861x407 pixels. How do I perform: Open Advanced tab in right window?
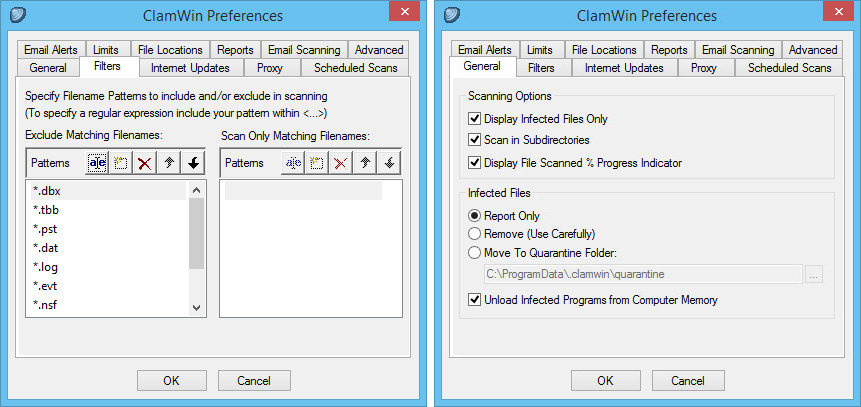pyautogui.click(x=813, y=49)
